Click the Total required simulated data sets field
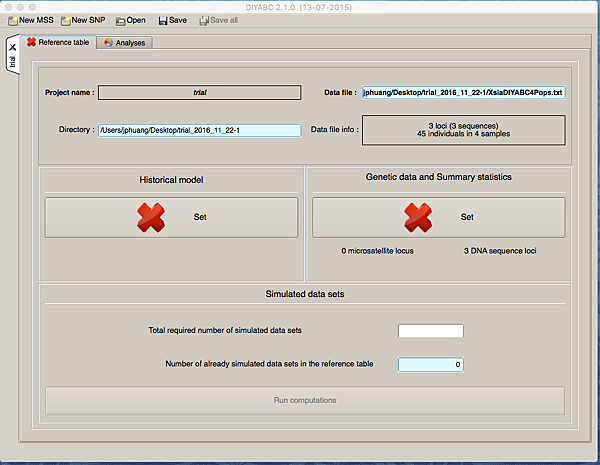Image resolution: width=600 pixels, height=465 pixels. 431,331
